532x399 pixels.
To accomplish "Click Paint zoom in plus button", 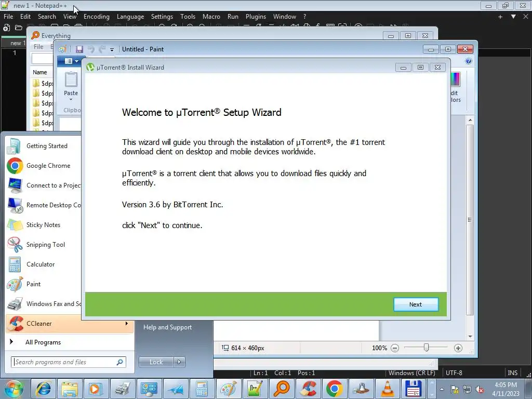I will coord(458,348).
